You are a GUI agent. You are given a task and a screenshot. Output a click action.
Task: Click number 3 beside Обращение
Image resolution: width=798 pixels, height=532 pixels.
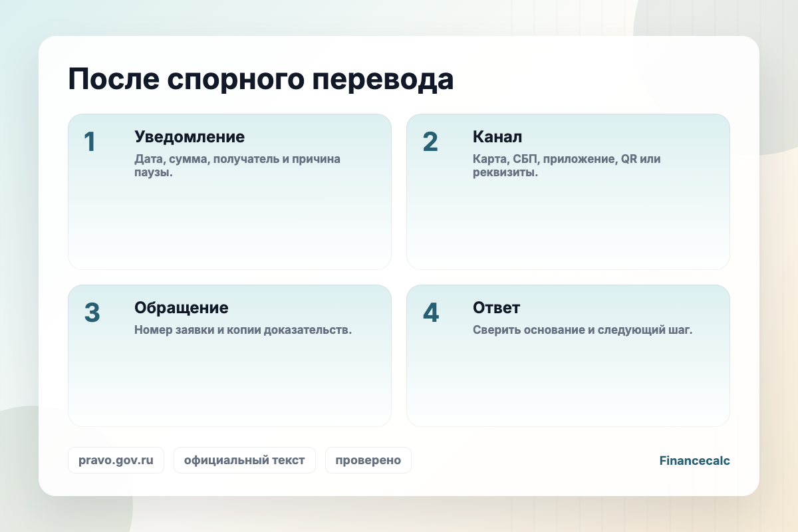tap(92, 313)
